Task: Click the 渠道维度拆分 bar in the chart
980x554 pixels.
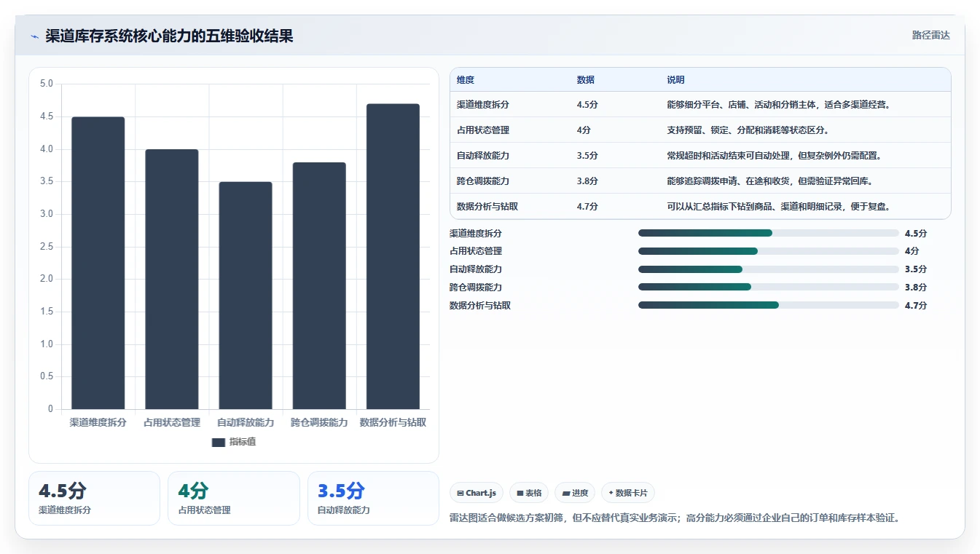Action: 98,263
